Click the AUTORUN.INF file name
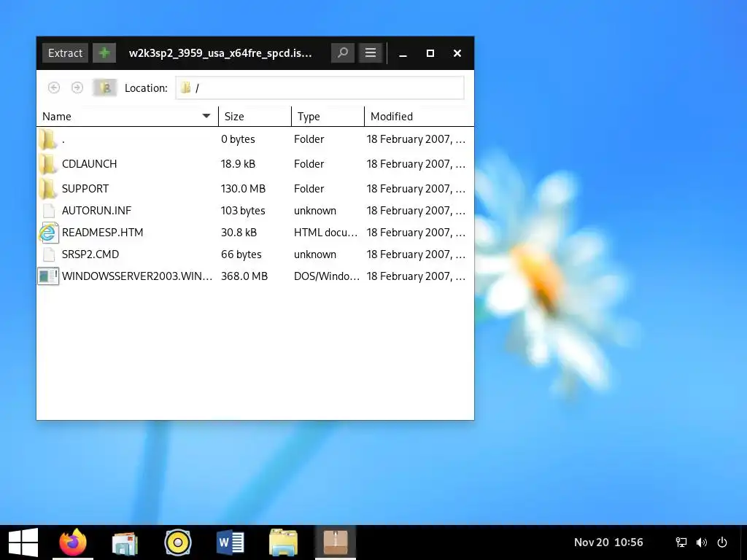The width and height of the screenshot is (747, 560). point(96,211)
